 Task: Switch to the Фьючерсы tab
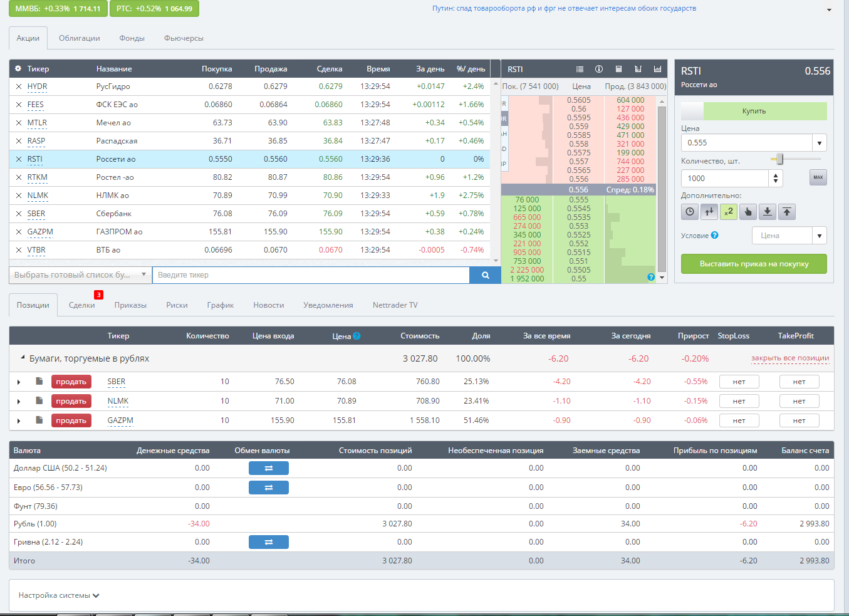[x=184, y=38]
